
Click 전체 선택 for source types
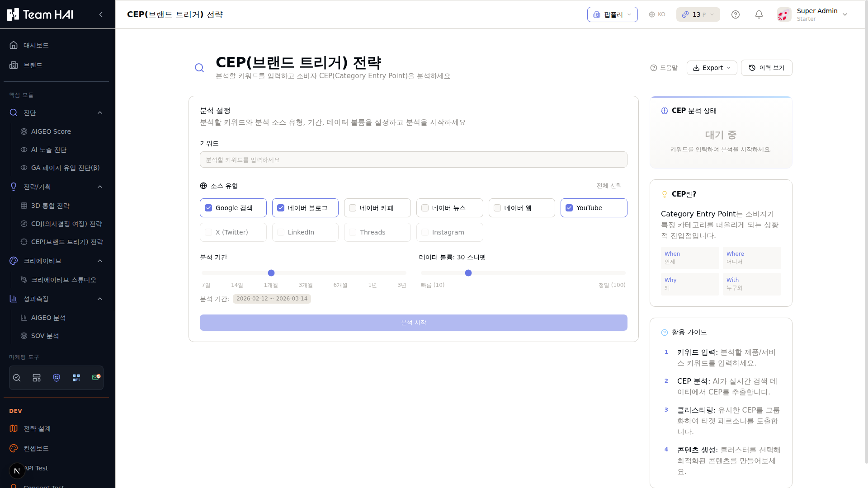point(609,186)
